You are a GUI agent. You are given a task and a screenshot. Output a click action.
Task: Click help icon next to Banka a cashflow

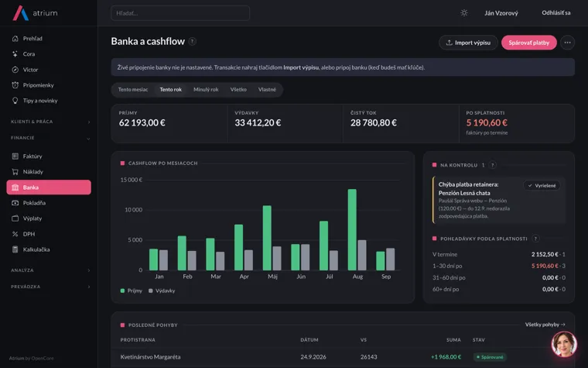coord(193,41)
